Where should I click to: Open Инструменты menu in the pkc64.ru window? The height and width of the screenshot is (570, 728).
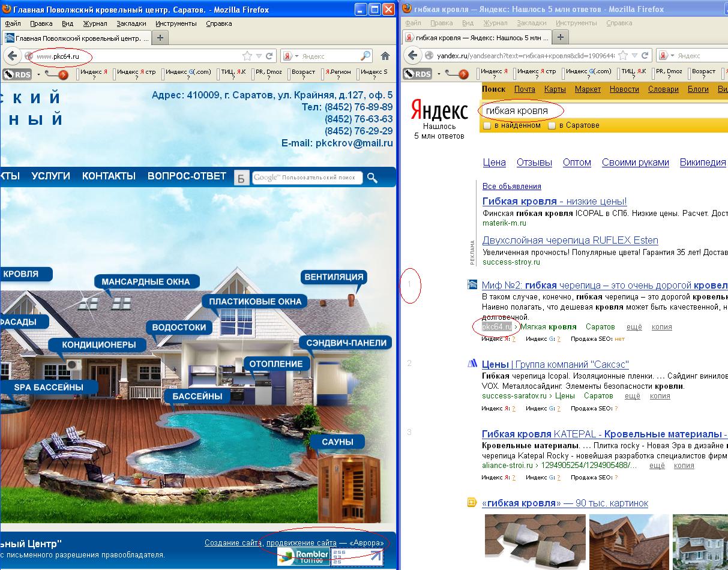tap(176, 23)
